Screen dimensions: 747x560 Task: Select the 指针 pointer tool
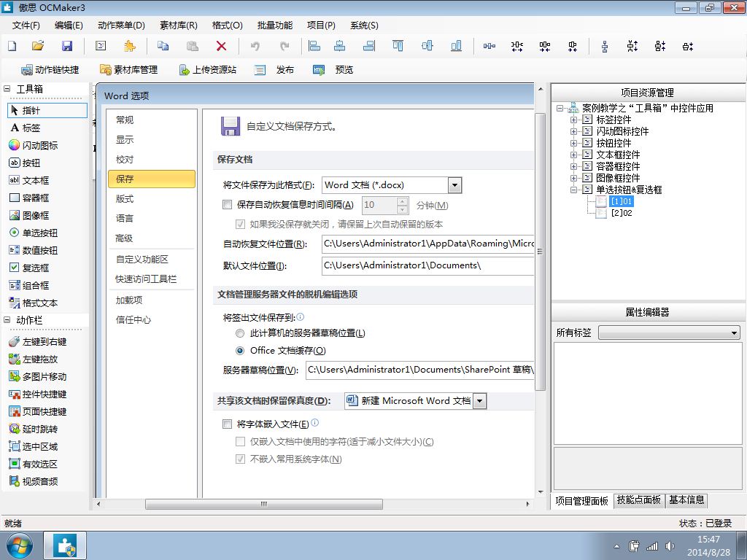coord(47,111)
